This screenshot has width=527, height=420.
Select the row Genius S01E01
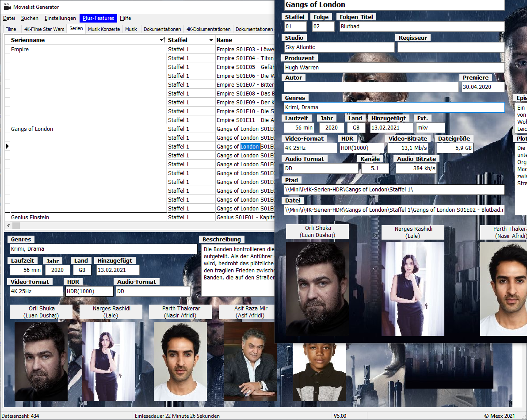coord(245,218)
